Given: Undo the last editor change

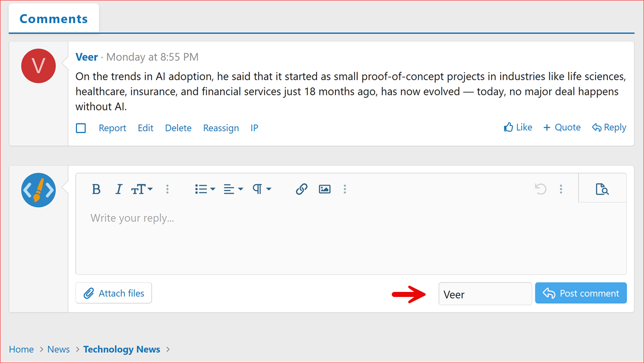Looking at the screenshot, I should coord(540,189).
